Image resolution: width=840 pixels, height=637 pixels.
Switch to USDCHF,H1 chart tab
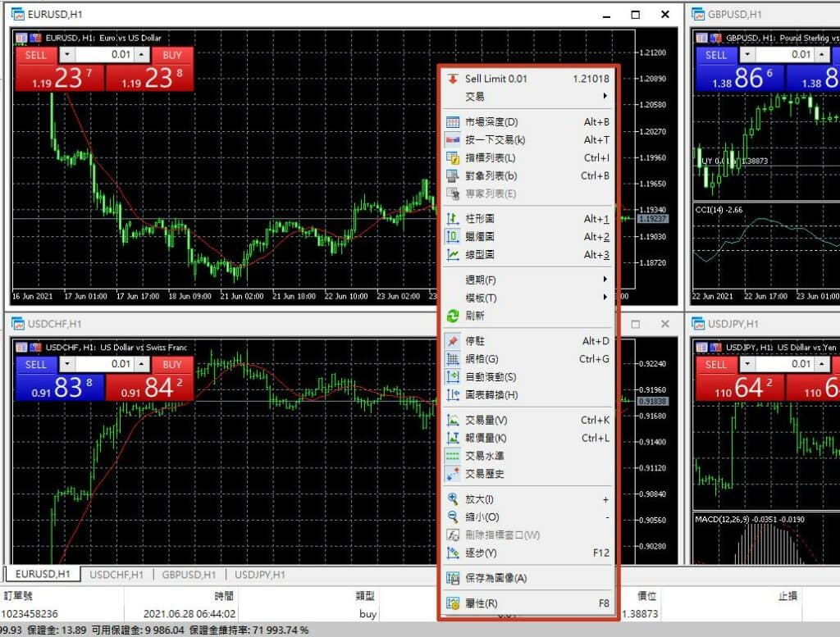click(x=116, y=575)
